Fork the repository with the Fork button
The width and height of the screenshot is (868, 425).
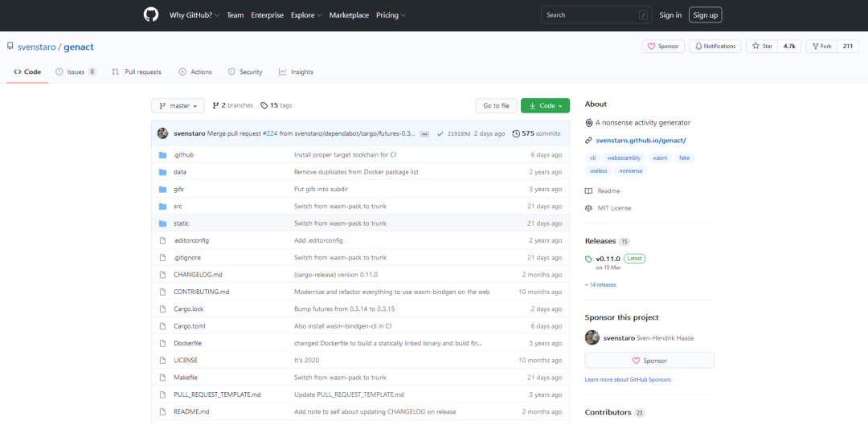[821, 47]
